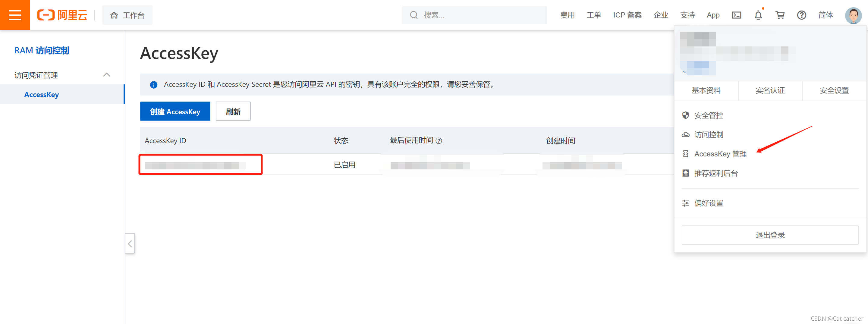This screenshot has height=324, width=868.
Task: Click the Aliyun logo
Action: tap(62, 15)
